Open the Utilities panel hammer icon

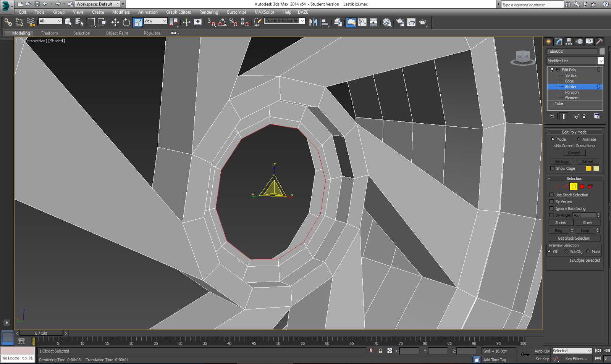(x=599, y=42)
